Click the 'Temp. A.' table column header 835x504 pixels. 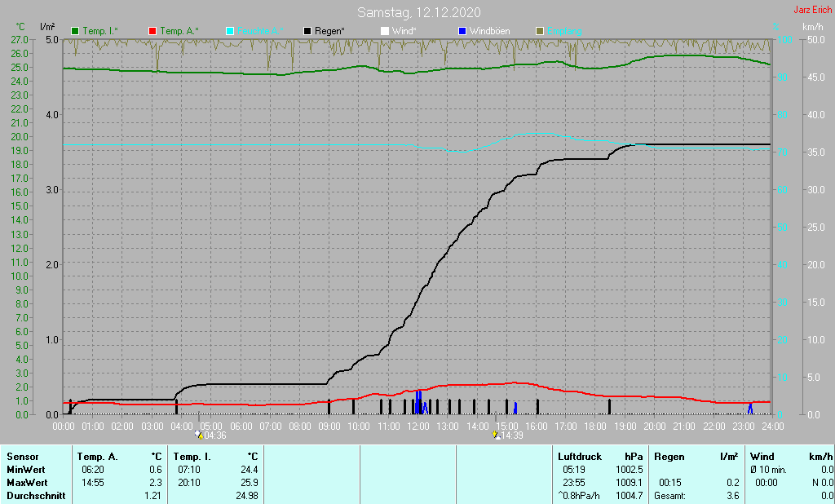98,457
